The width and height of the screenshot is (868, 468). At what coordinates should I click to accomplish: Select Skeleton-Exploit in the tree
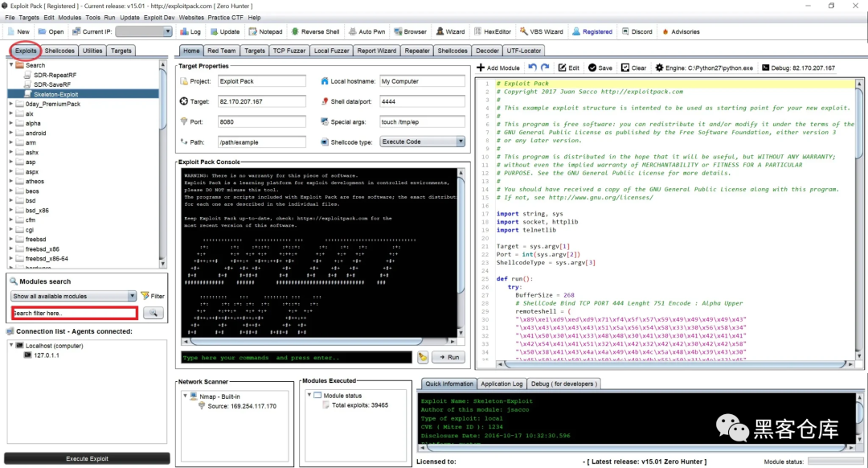click(x=56, y=94)
